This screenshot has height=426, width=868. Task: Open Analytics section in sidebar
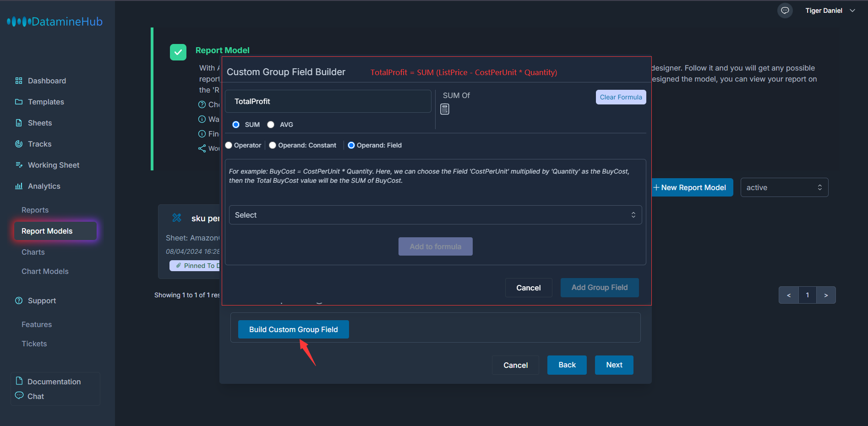click(x=44, y=186)
